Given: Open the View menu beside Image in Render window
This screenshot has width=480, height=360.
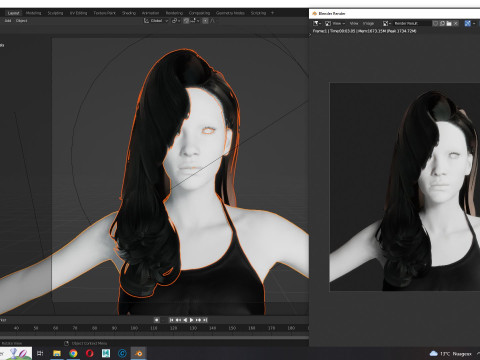Looking at the screenshot, I should [354, 23].
